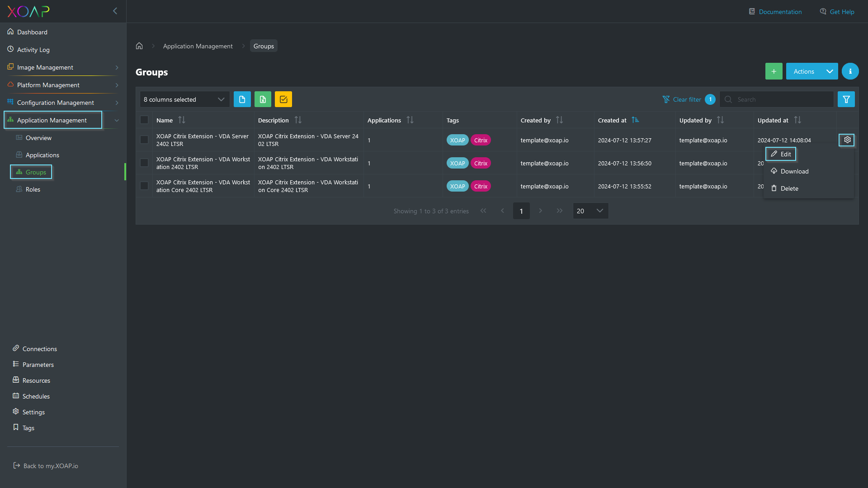Open the info button next to Actions
Viewport: 868px width, 488px height.
coord(850,71)
